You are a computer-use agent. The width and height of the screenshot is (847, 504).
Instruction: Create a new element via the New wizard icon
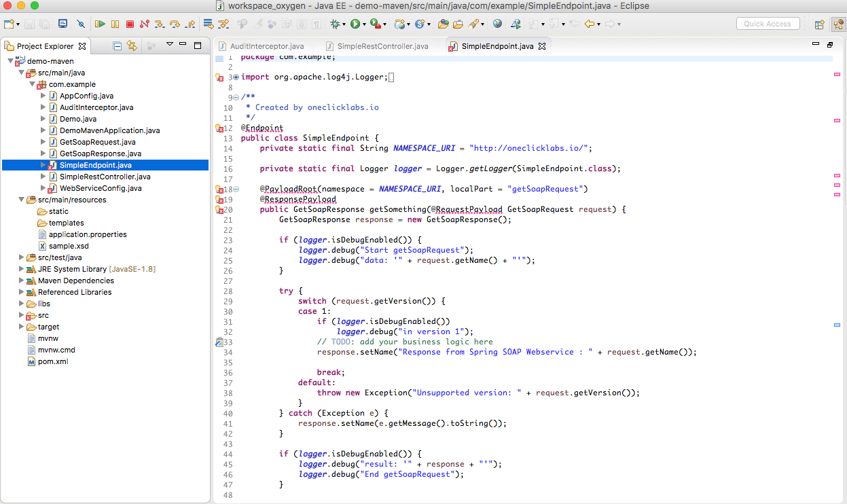(x=9, y=24)
